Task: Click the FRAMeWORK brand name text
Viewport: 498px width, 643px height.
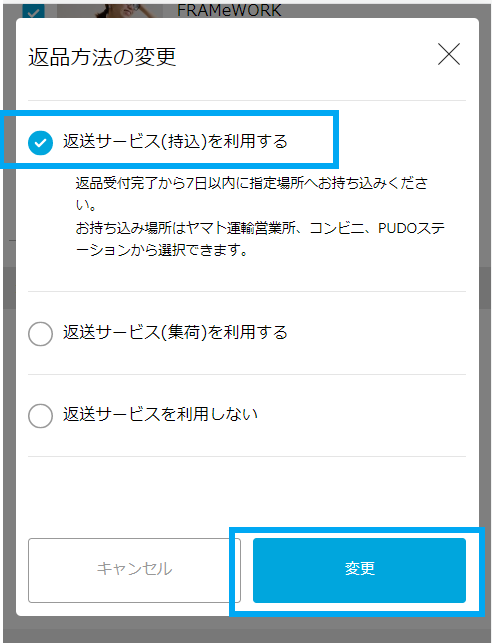Action: coord(229,11)
